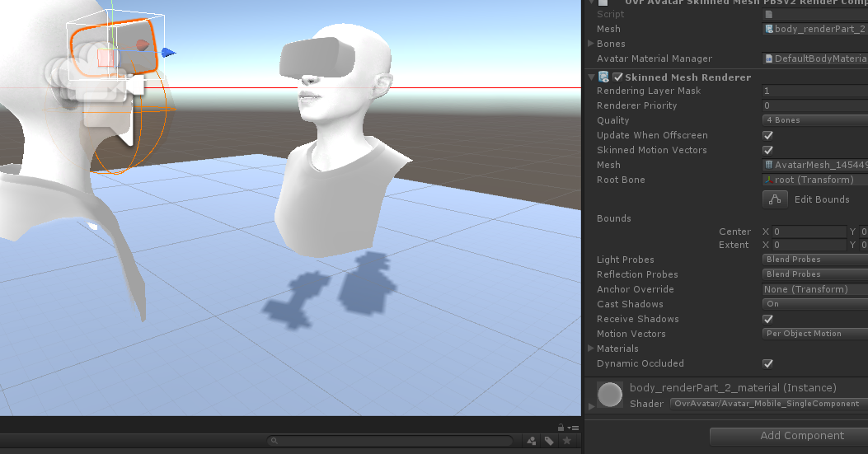Click the document icon in the Script field
This screenshot has width=868, height=454.
tap(769, 14)
